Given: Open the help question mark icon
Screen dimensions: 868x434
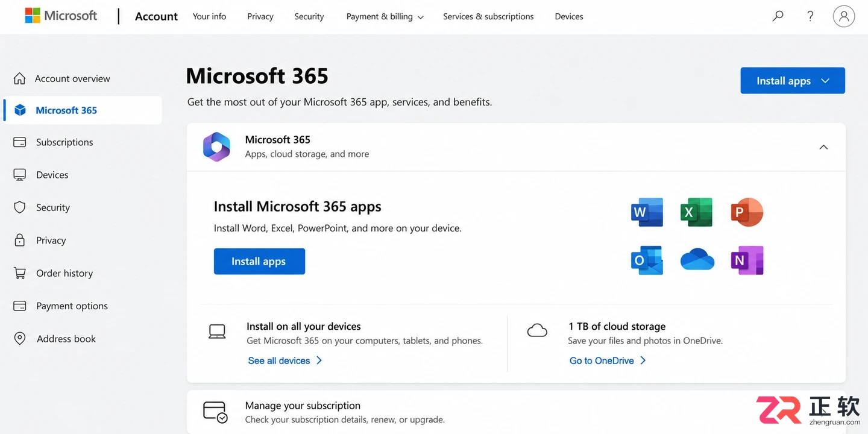Looking at the screenshot, I should point(810,16).
